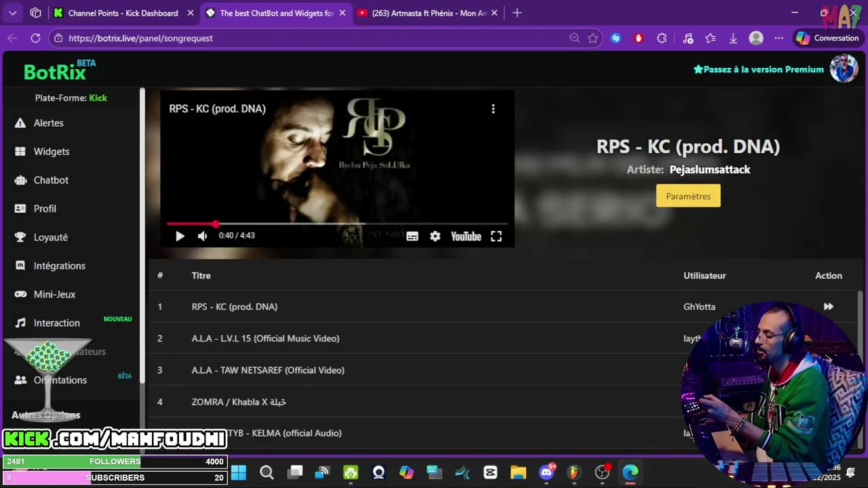
Task: Click the artist name Pejaslumsattack
Action: point(710,169)
